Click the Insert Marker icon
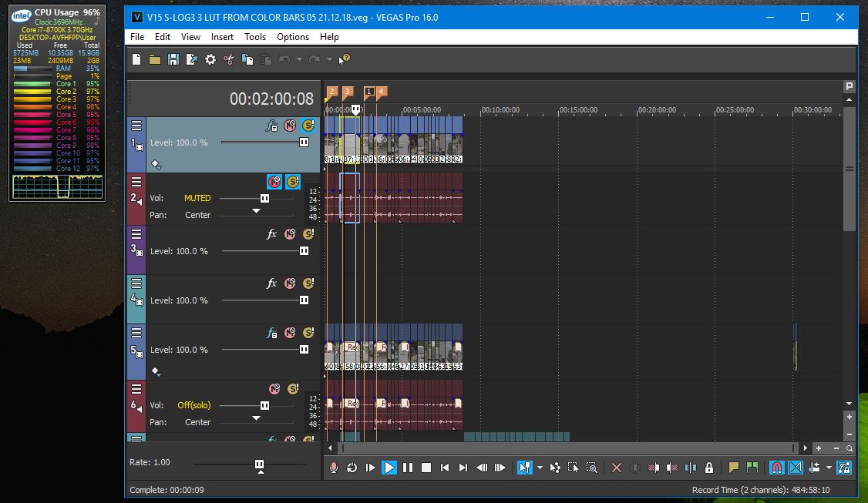The image size is (868, 503). pos(734,468)
